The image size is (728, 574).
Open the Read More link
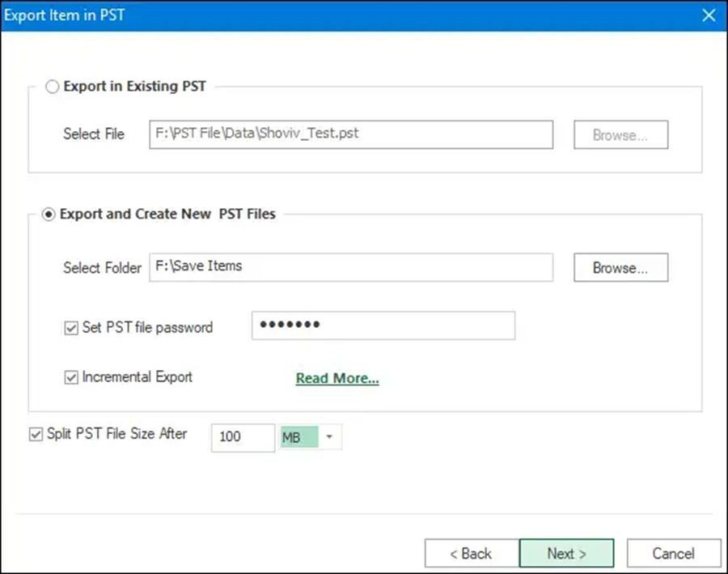[x=337, y=378]
